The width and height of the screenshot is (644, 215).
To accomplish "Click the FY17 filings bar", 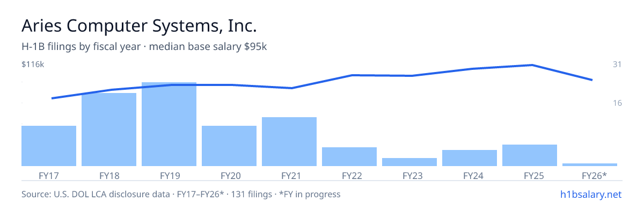I will (49, 146).
